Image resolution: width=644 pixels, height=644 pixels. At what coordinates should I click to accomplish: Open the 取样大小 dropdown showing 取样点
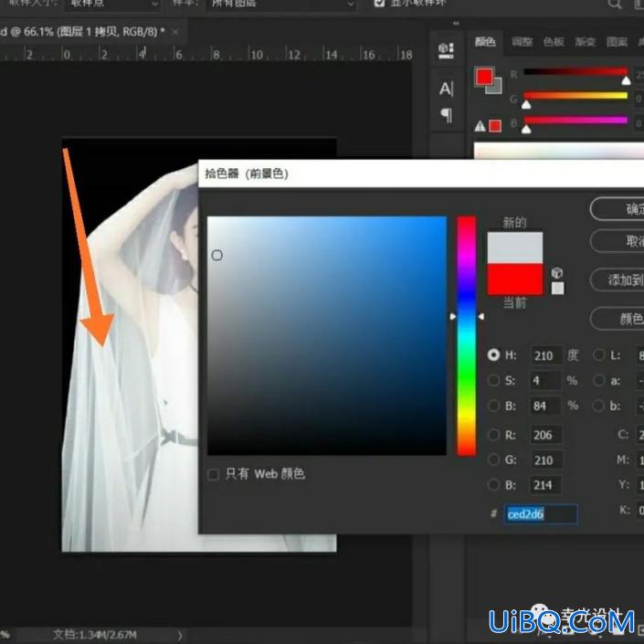(112, 4)
